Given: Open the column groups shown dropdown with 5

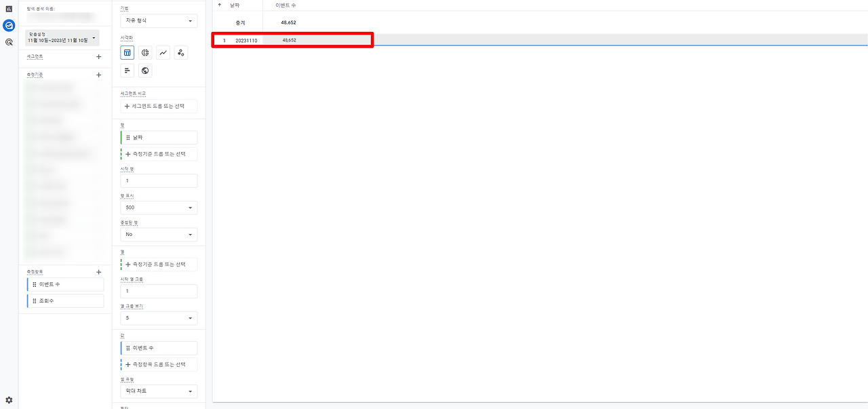Looking at the screenshot, I should [159, 317].
